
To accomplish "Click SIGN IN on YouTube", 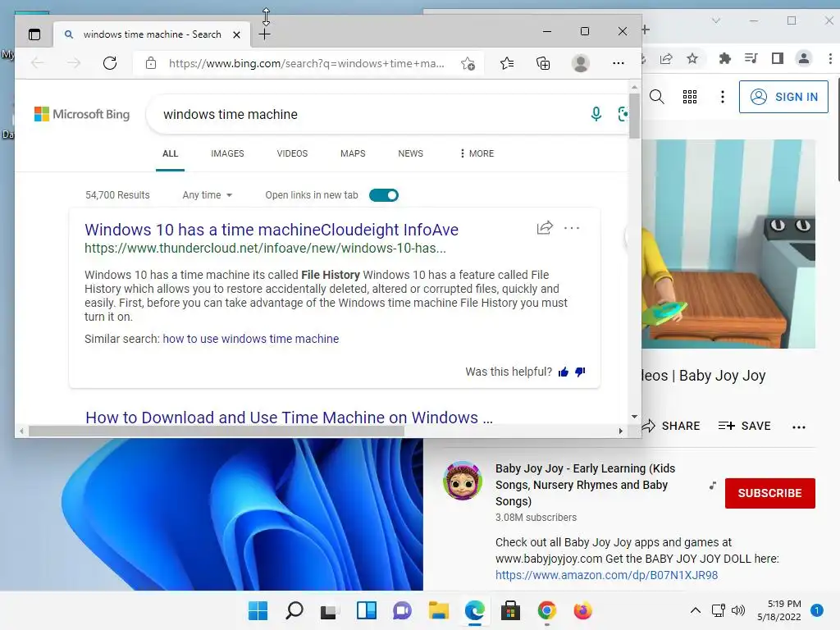I will coord(783,97).
